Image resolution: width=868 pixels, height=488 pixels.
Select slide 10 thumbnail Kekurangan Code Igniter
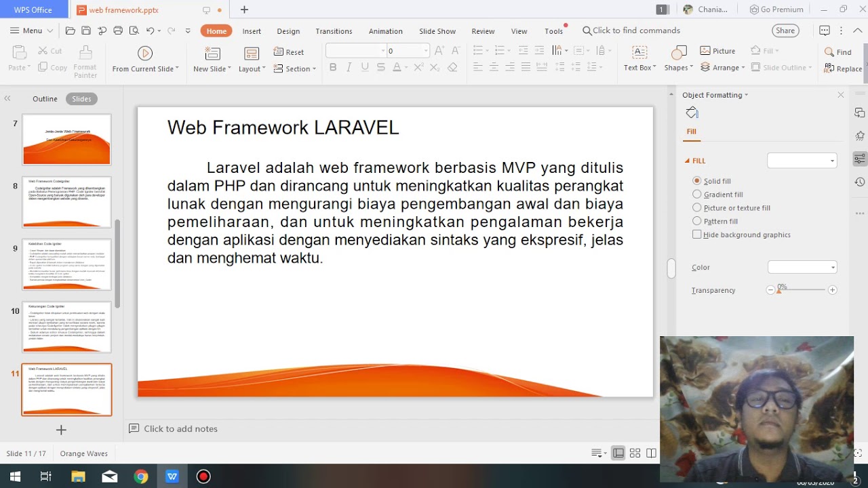pos(66,327)
